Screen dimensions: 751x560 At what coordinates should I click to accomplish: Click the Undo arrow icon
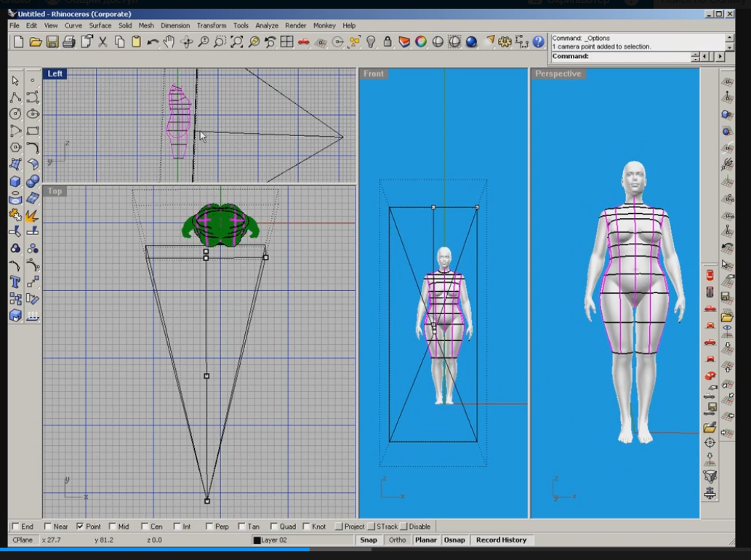click(x=153, y=42)
